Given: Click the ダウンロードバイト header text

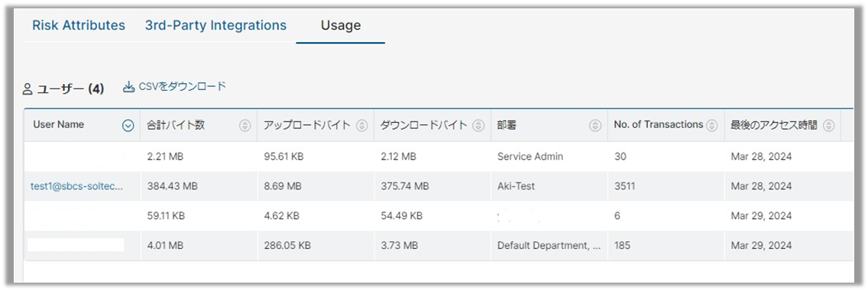Looking at the screenshot, I should tap(425, 125).
